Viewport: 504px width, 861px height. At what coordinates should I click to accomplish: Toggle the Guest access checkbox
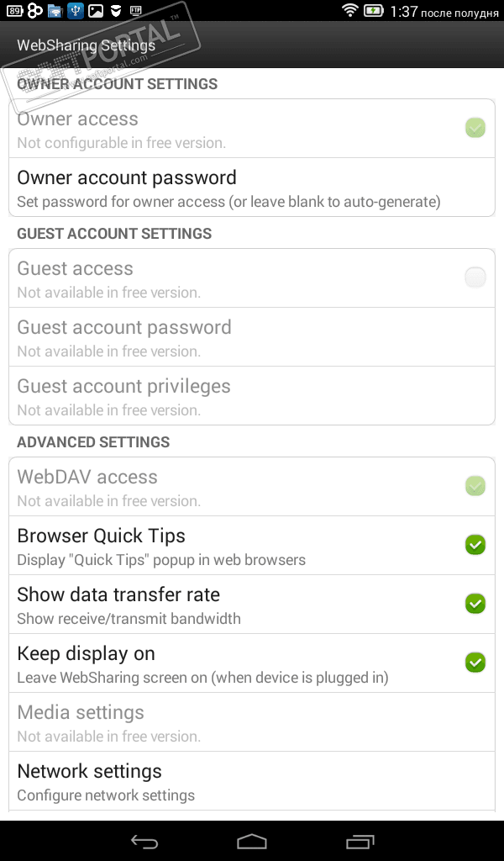click(475, 277)
